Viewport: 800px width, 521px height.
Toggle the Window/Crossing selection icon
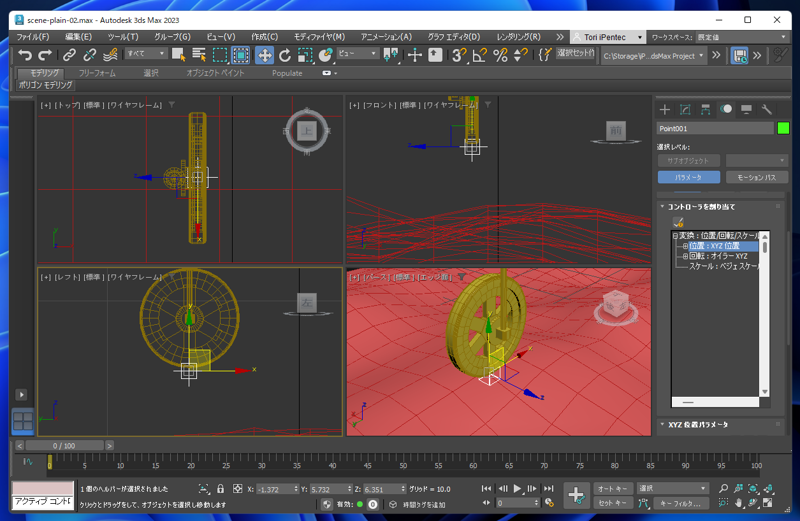(x=241, y=55)
